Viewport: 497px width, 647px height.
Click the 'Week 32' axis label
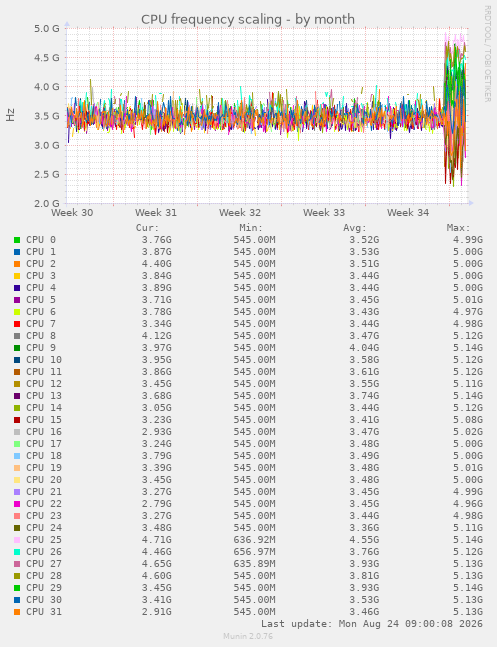click(240, 213)
